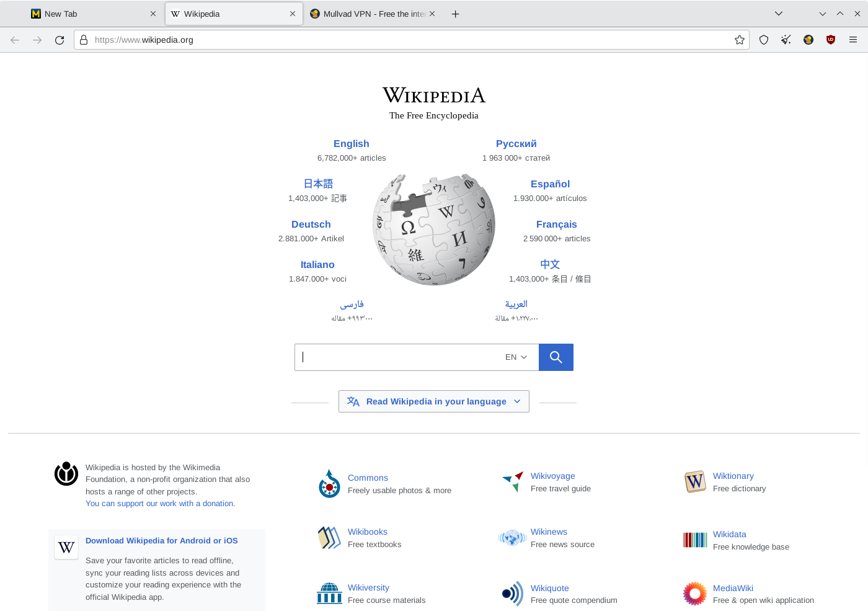868x611 pixels.
Task: Open English Wikipedia
Action: (352, 144)
